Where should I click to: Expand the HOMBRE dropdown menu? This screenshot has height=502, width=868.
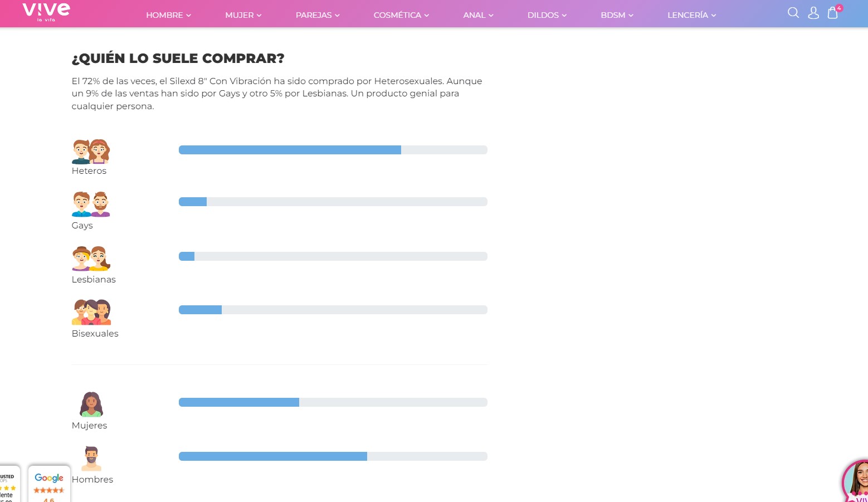[168, 15]
